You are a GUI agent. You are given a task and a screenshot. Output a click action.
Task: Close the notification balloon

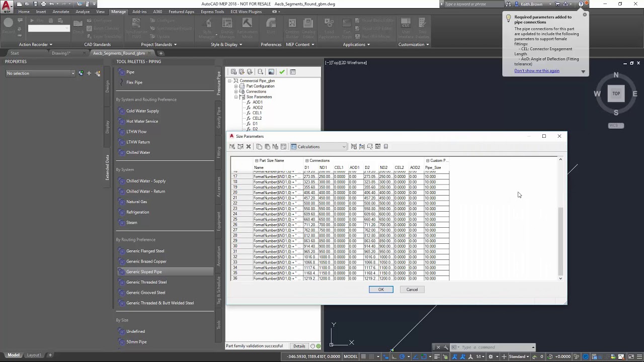(585, 14)
